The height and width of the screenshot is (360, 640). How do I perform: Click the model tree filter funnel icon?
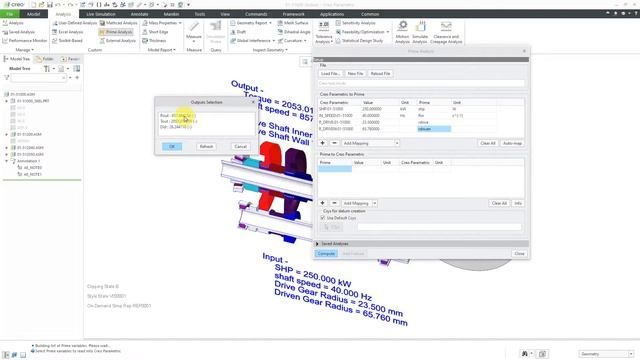(x=7, y=78)
